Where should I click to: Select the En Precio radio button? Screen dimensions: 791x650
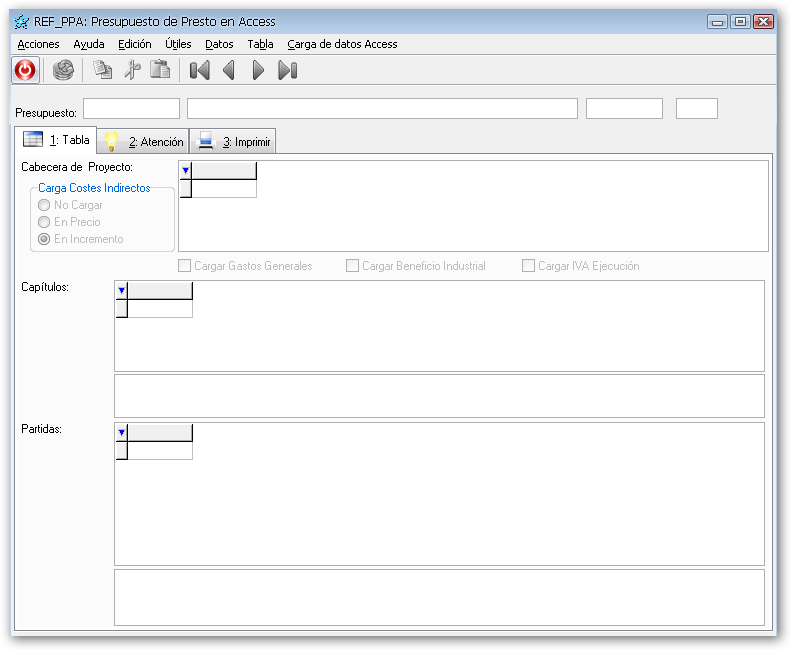(44, 222)
